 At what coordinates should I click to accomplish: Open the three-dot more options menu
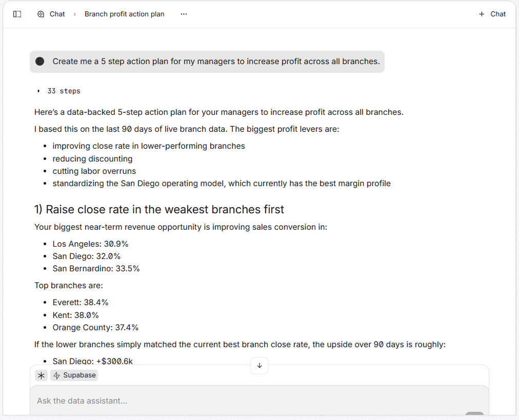coord(184,14)
